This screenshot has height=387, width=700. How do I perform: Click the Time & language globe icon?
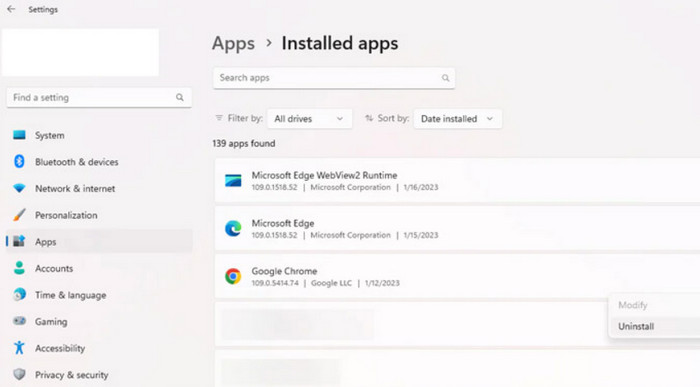pos(19,295)
